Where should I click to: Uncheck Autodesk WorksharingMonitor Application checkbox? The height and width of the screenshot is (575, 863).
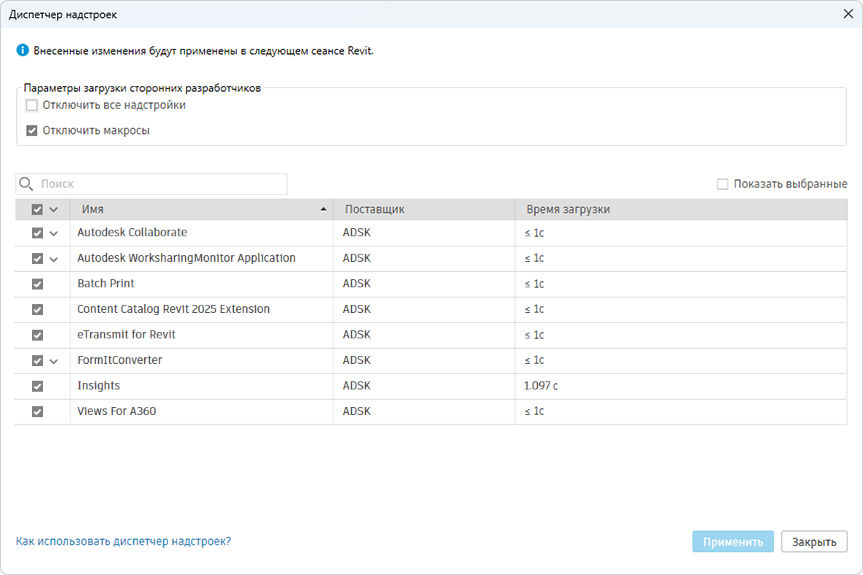coord(37,258)
